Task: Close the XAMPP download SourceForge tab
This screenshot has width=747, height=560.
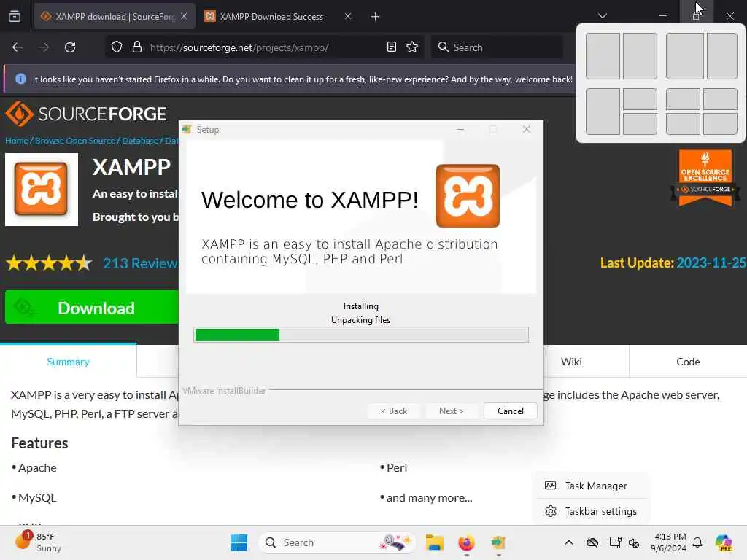Action: point(184,16)
